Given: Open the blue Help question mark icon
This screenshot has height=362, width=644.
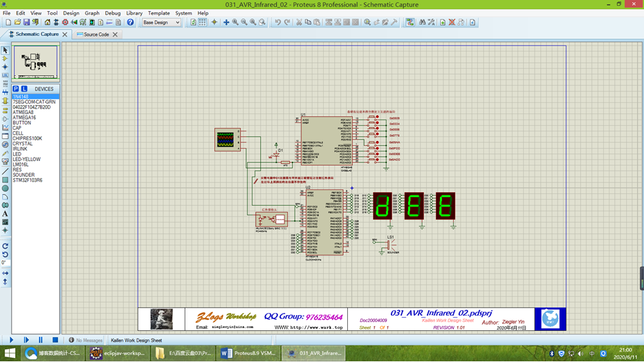Looking at the screenshot, I should 130,22.
